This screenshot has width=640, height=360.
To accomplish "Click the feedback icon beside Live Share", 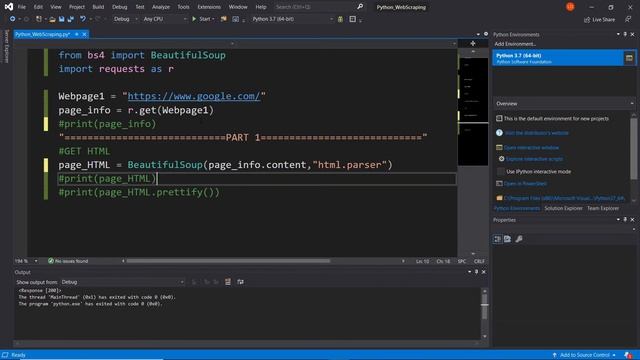I will (x=628, y=19).
